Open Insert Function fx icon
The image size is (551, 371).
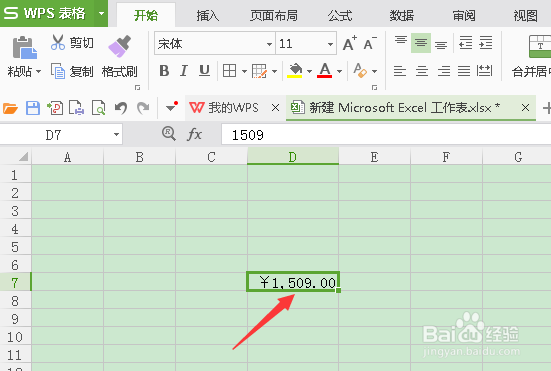click(194, 135)
